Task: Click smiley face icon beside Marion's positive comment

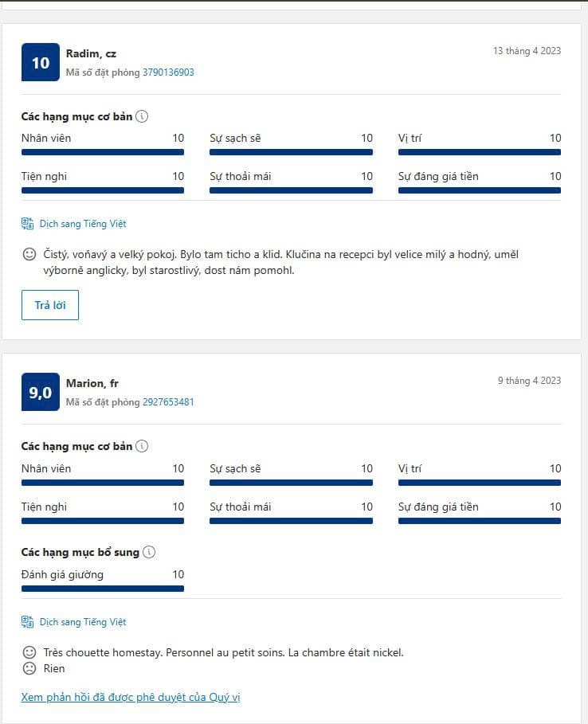Action: 29,652
